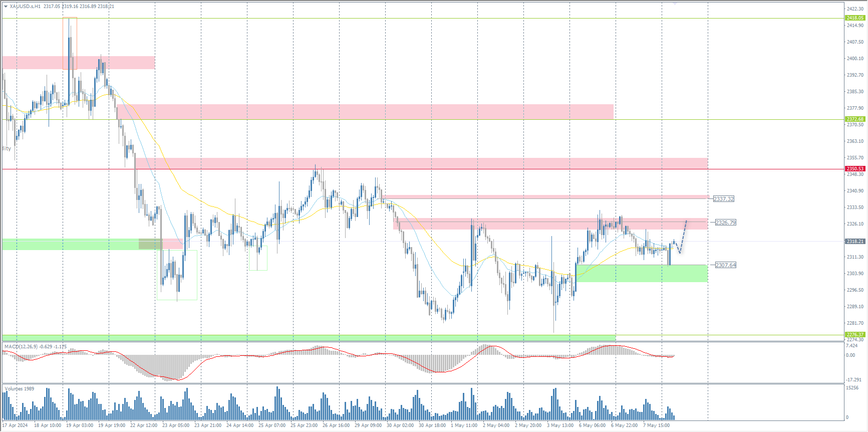Click the 6 May 06:00 time label
This screenshot has width=868, height=432.
tap(592, 425)
